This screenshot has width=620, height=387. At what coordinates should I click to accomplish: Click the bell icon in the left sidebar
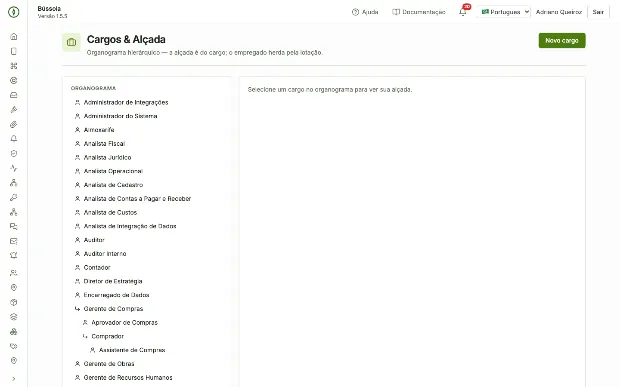coord(13,139)
